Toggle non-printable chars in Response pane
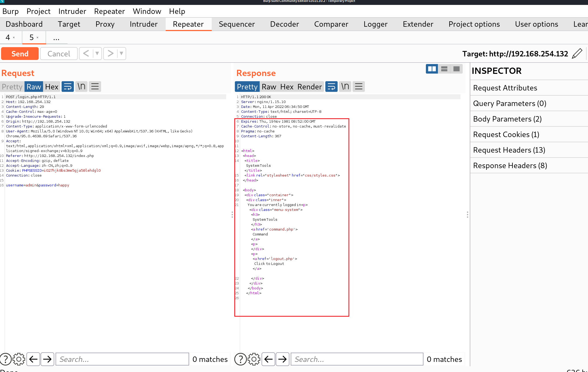Viewport: 588px width, 372px height. click(x=345, y=87)
